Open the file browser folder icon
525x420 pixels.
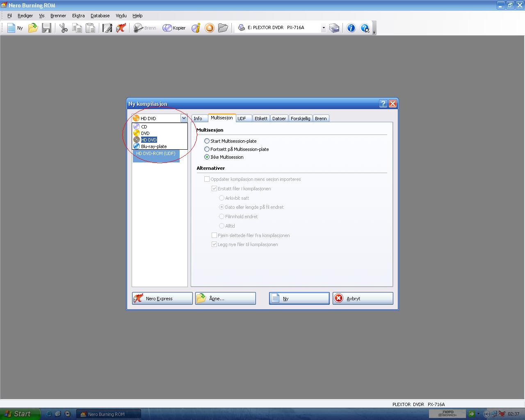[223, 28]
